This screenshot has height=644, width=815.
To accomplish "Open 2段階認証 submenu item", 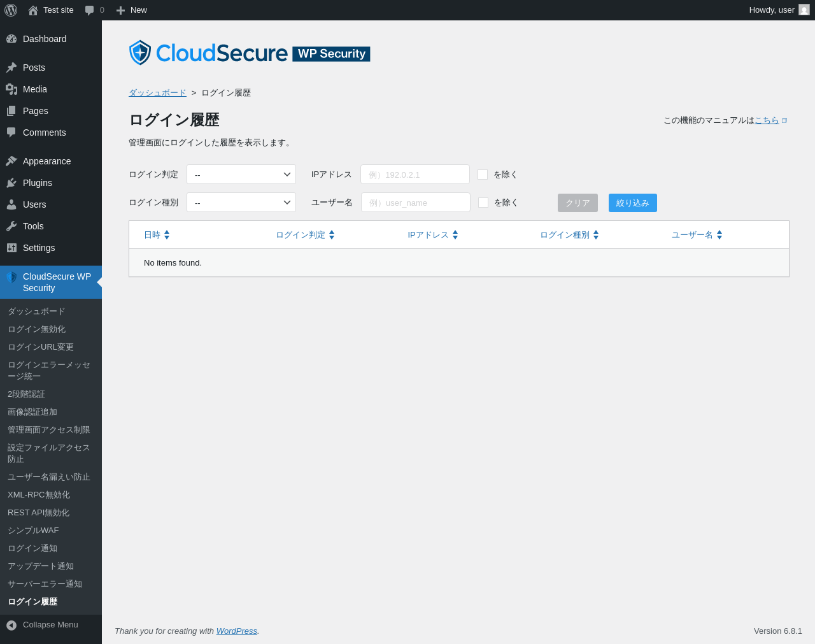I will point(26,394).
